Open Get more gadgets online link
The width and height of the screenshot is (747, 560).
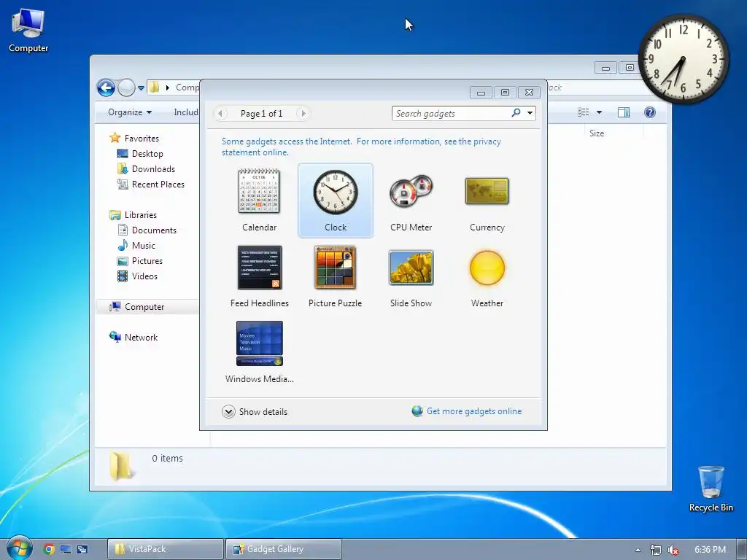point(474,411)
